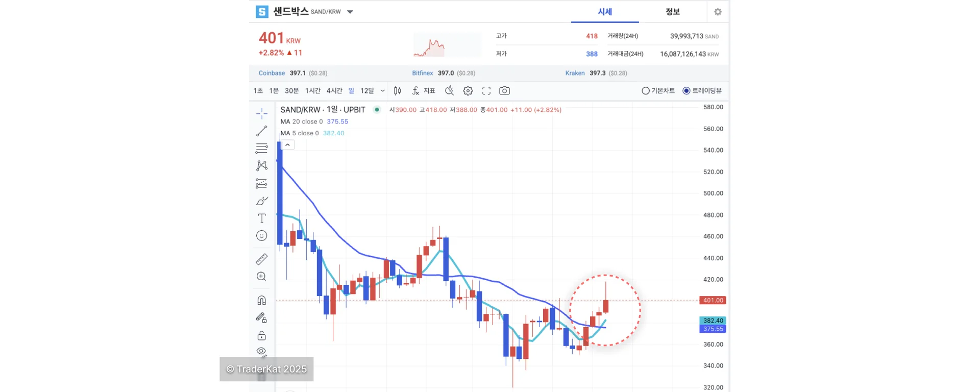This screenshot has height=392, width=980.
Task: Switch to the 시세 tab
Action: (x=605, y=12)
